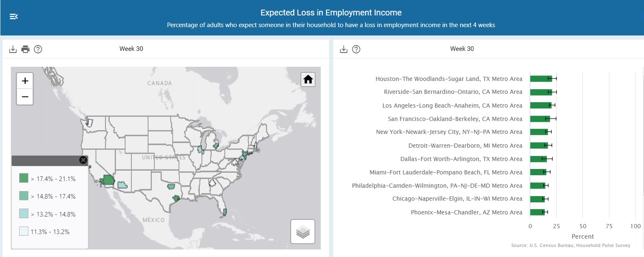Zoom out on the map
This screenshot has width=644, height=257.
pyautogui.click(x=25, y=97)
